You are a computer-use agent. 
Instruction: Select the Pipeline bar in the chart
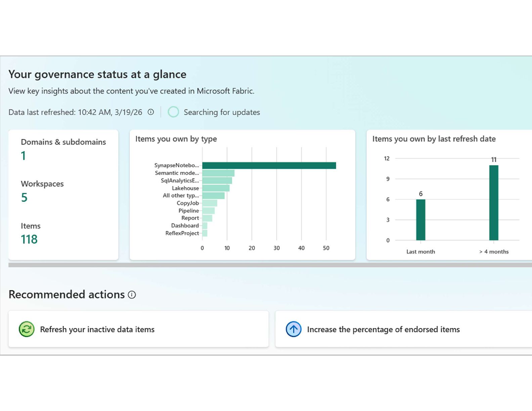click(x=208, y=211)
